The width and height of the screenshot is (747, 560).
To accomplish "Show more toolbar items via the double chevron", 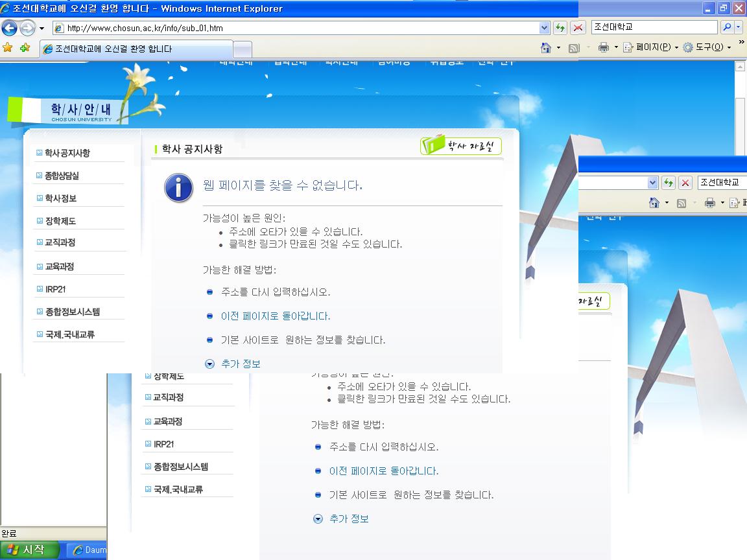I will pyautogui.click(x=741, y=42).
